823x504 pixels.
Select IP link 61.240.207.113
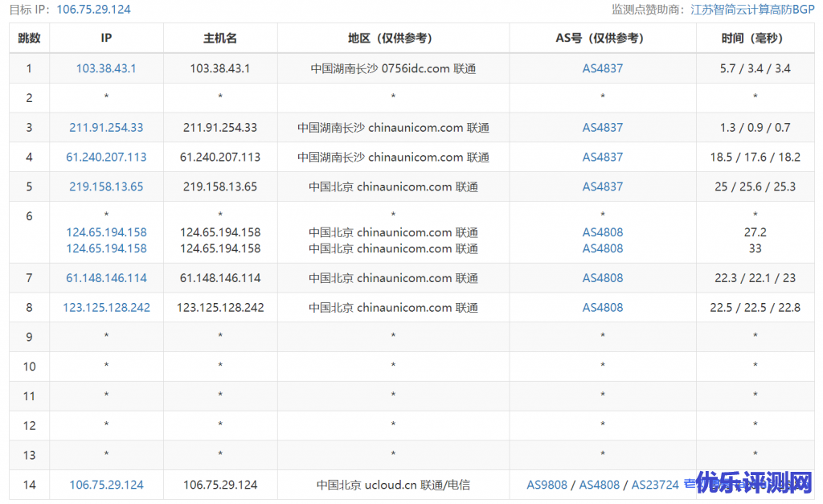click(106, 157)
